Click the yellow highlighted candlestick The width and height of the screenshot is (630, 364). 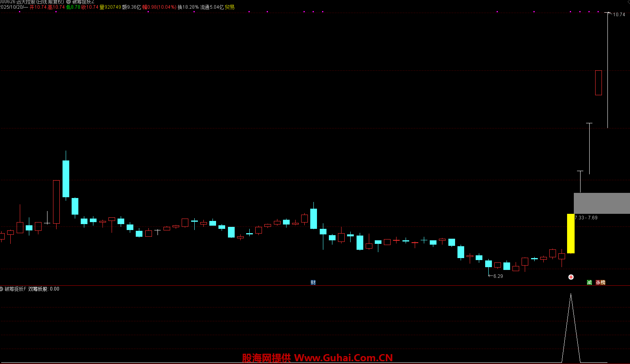(x=571, y=233)
